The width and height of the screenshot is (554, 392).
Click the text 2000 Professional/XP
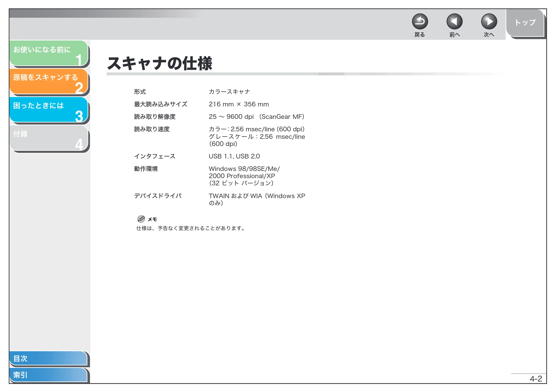(x=242, y=176)
